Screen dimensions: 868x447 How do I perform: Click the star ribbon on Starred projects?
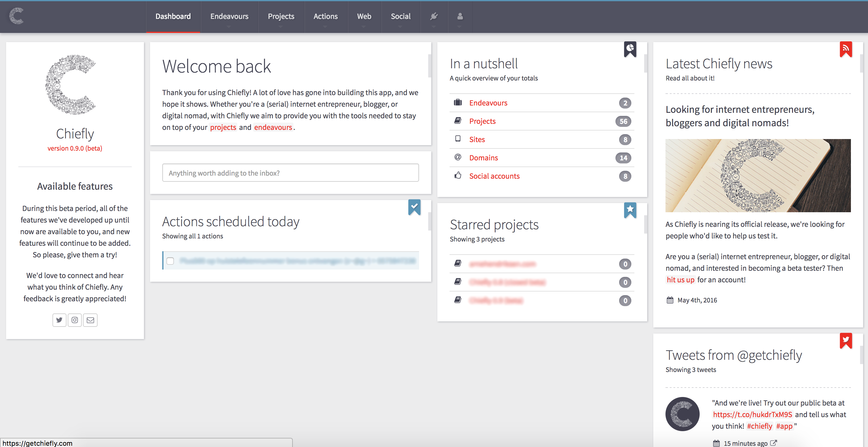tap(630, 210)
